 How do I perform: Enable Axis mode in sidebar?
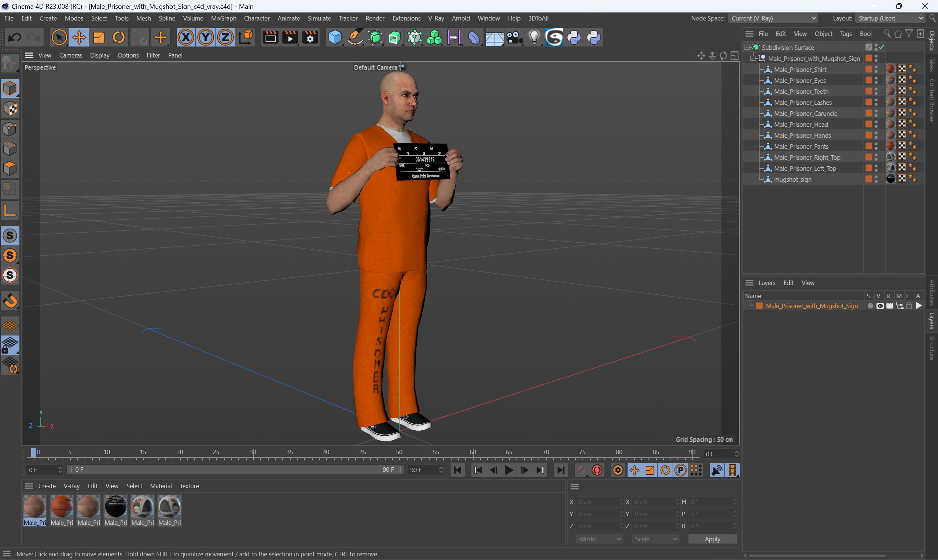10,210
